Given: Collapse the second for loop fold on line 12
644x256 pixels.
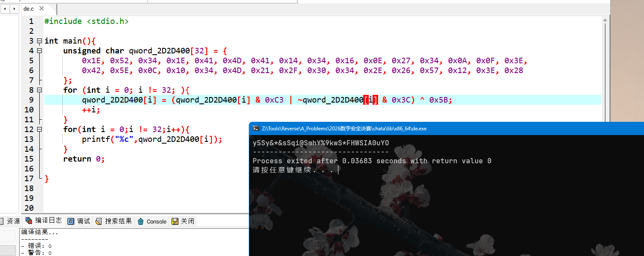Looking at the screenshot, I should [40, 129].
